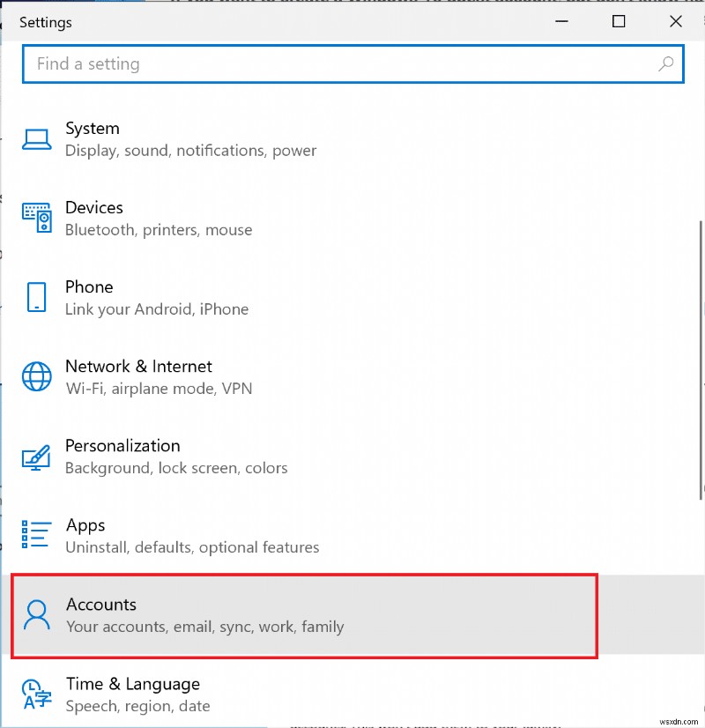Click the Accounts person icon
The height and width of the screenshot is (728, 705).
[x=36, y=614]
